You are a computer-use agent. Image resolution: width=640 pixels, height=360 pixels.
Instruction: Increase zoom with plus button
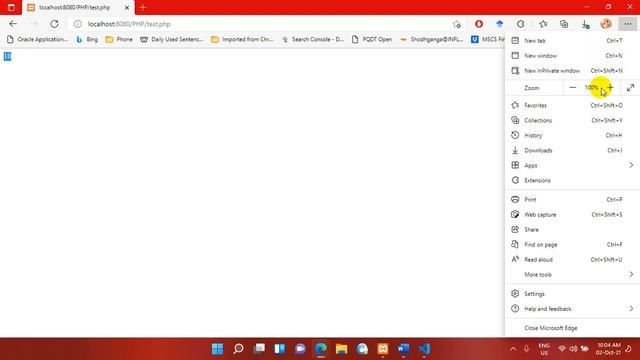(610, 87)
